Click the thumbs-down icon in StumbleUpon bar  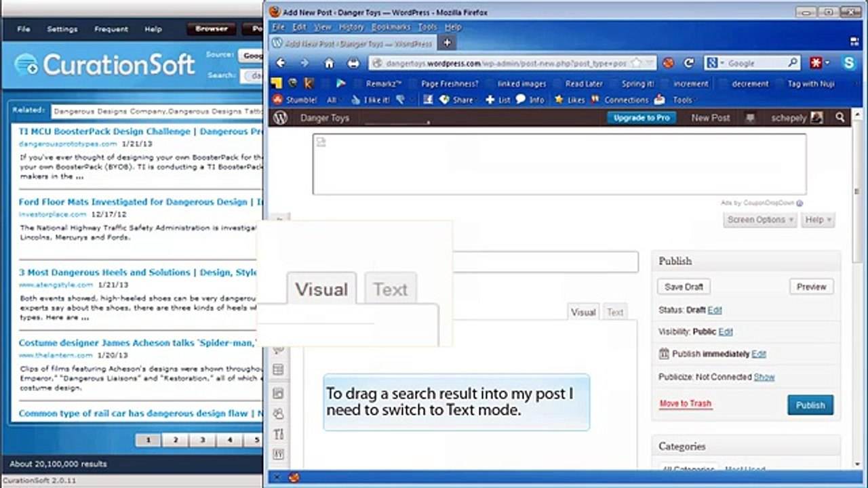tap(401, 100)
